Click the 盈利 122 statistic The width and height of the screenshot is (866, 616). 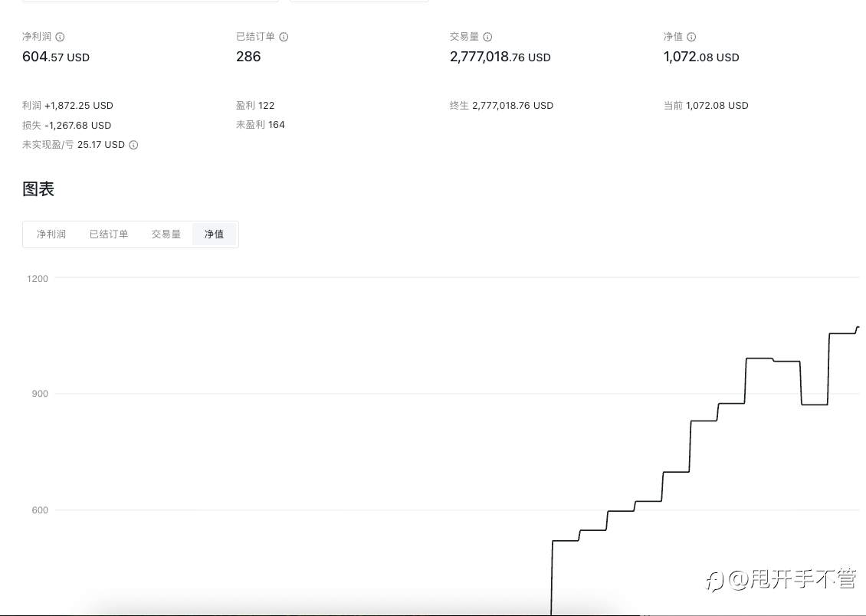pos(255,106)
